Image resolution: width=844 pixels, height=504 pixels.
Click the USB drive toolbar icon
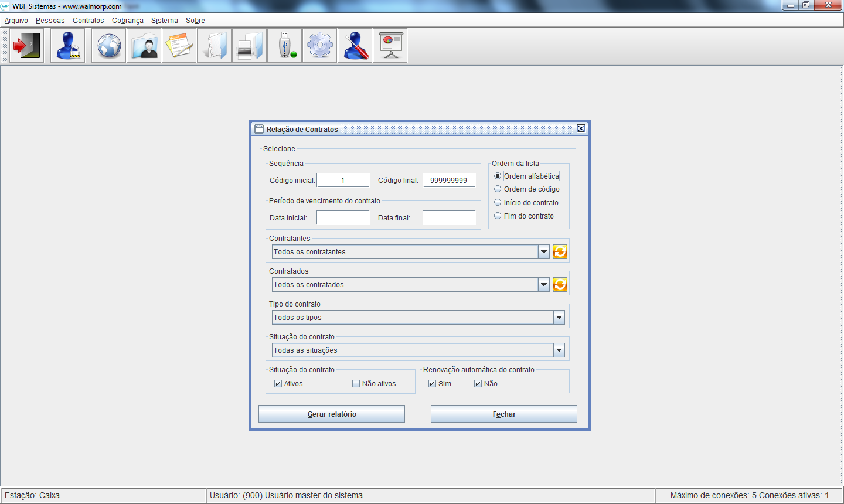[x=285, y=46]
